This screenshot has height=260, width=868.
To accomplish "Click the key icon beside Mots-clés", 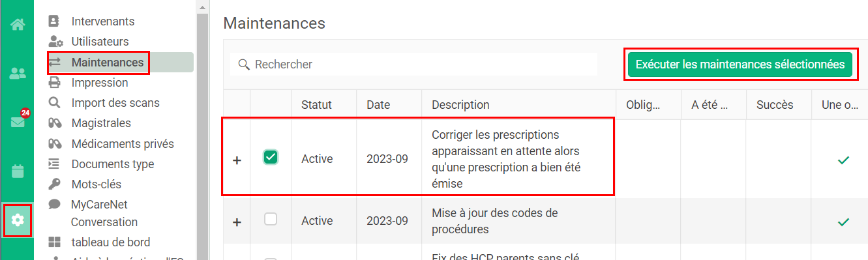I will pos(55,184).
